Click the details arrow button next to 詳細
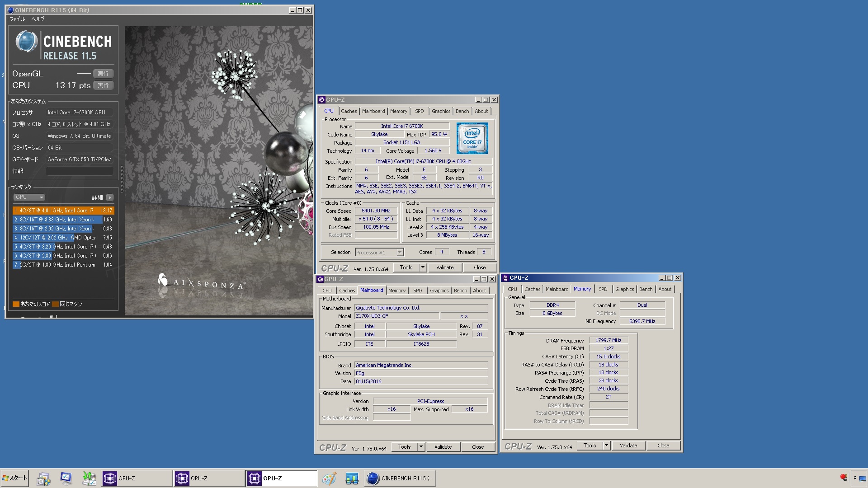 click(x=109, y=197)
